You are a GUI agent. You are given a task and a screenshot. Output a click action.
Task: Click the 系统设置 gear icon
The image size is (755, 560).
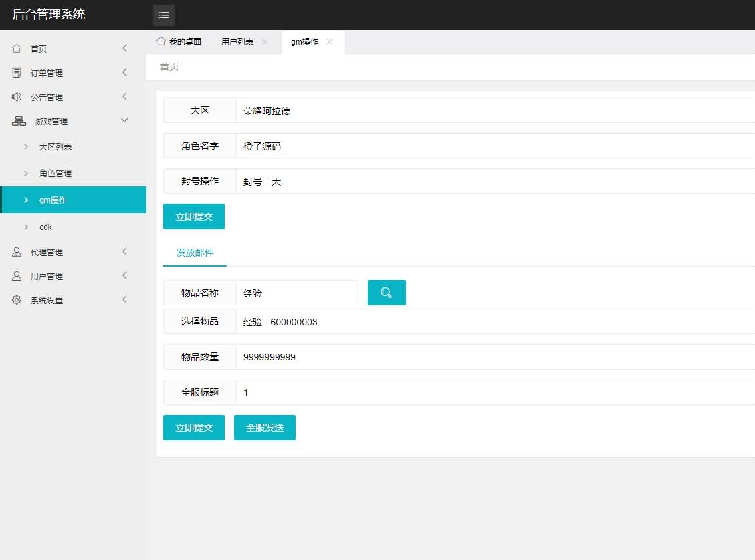(x=17, y=300)
